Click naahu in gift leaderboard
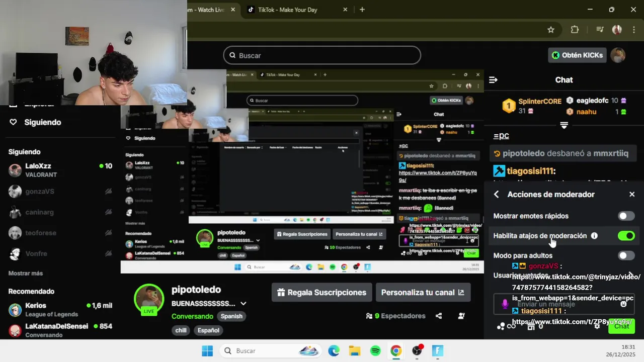This screenshot has width=644, height=362. pos(586,112)
